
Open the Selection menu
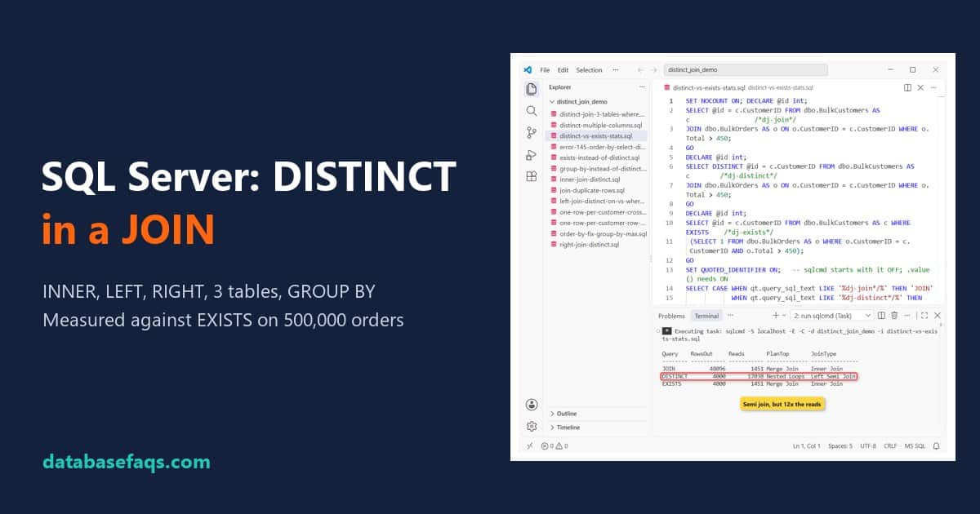tap(589, 70)
